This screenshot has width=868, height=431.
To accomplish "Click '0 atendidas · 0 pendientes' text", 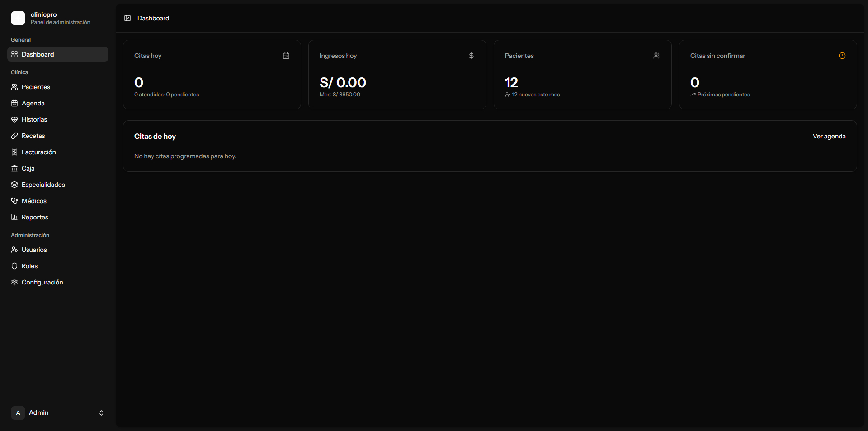I will (166, 95).
